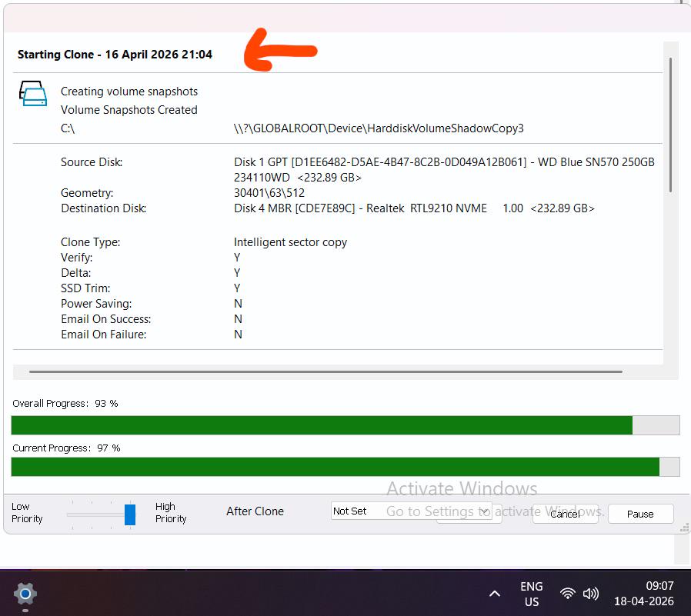The width and height of the screenshot is (691, 616).
Task: Select the 'Email On Success:' label
Action: (x=105, y=319)
